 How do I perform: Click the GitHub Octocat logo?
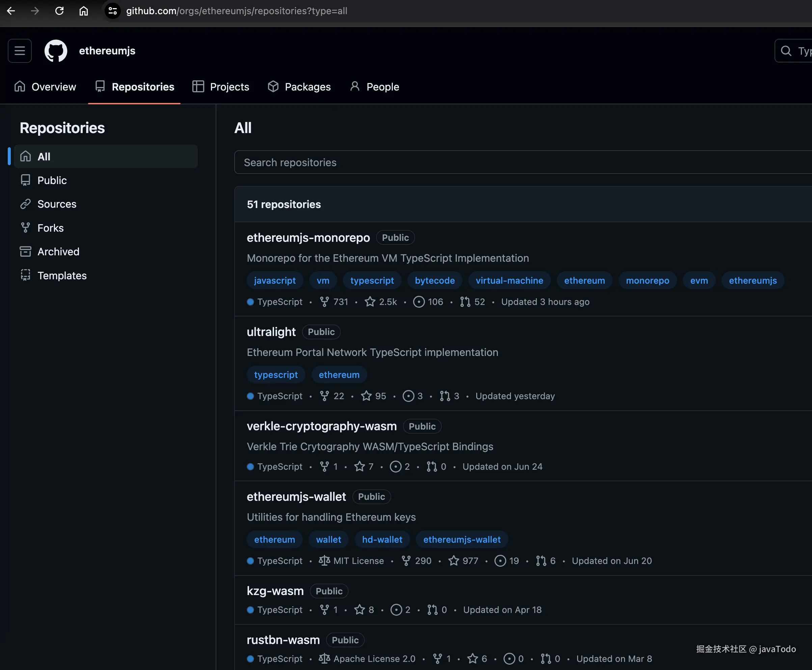point(56,51)
